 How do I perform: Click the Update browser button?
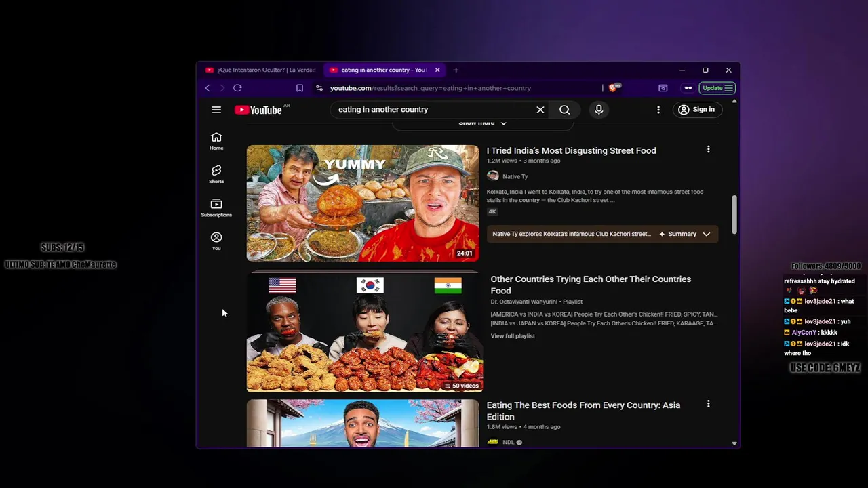click(x=717, y=88)
